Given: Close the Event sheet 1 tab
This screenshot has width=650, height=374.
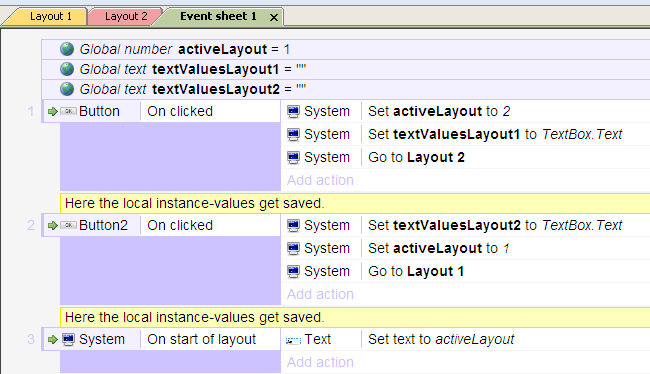Looking at the screenshot, I should [274, 17].
